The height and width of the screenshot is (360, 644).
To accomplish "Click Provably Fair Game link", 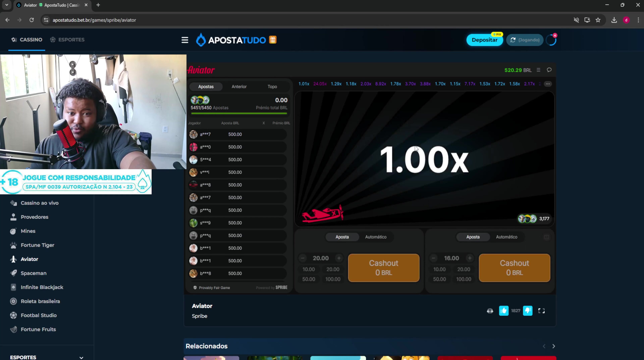I will click(211, 288).
